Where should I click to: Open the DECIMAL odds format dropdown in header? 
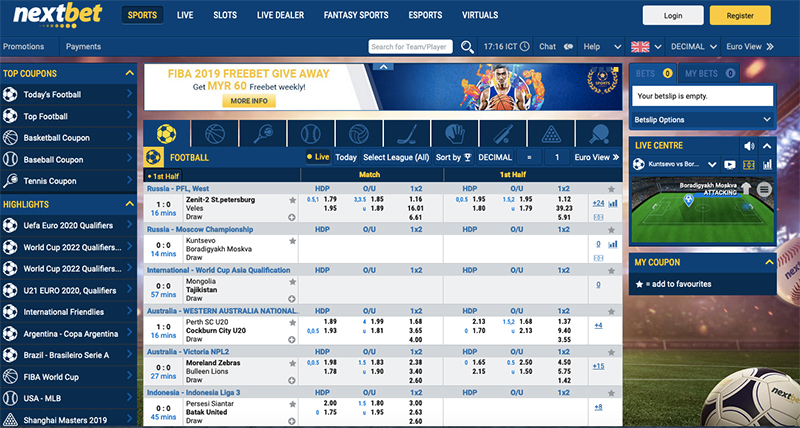pyautogui.click(x=693, y=46)
